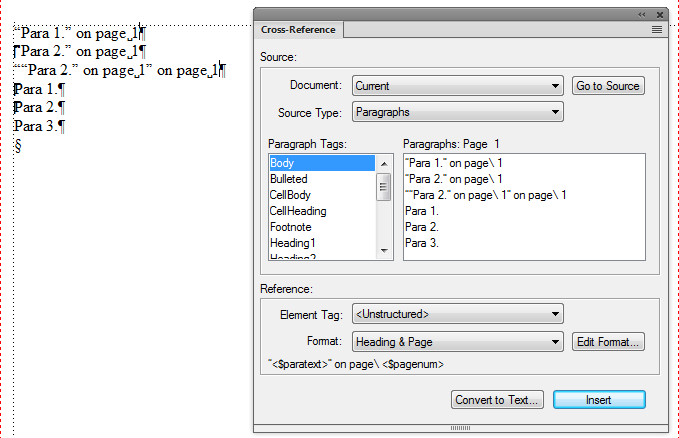Click the Edit Format button
Viewport: 679px width, 438px height.
point(608,342)
